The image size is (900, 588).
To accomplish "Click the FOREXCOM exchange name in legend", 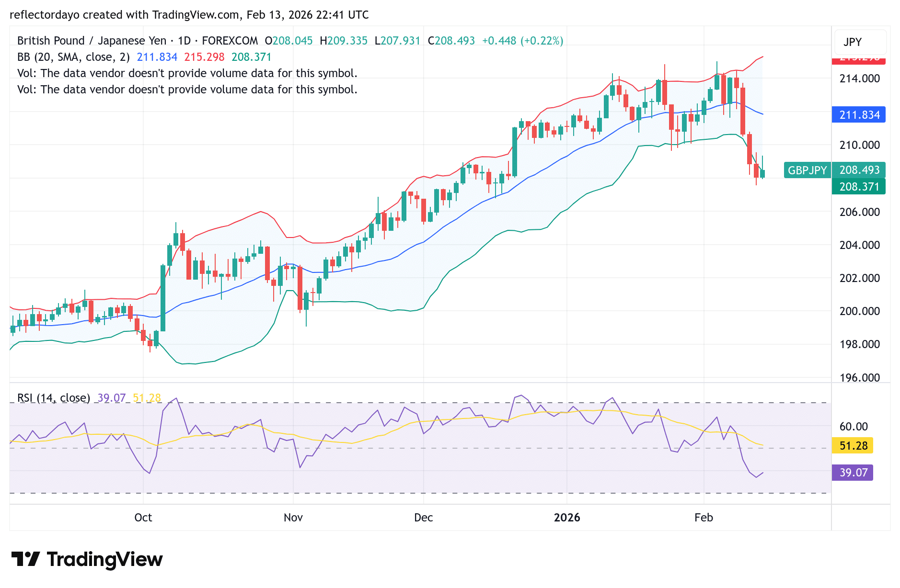I will coord(229,41).
